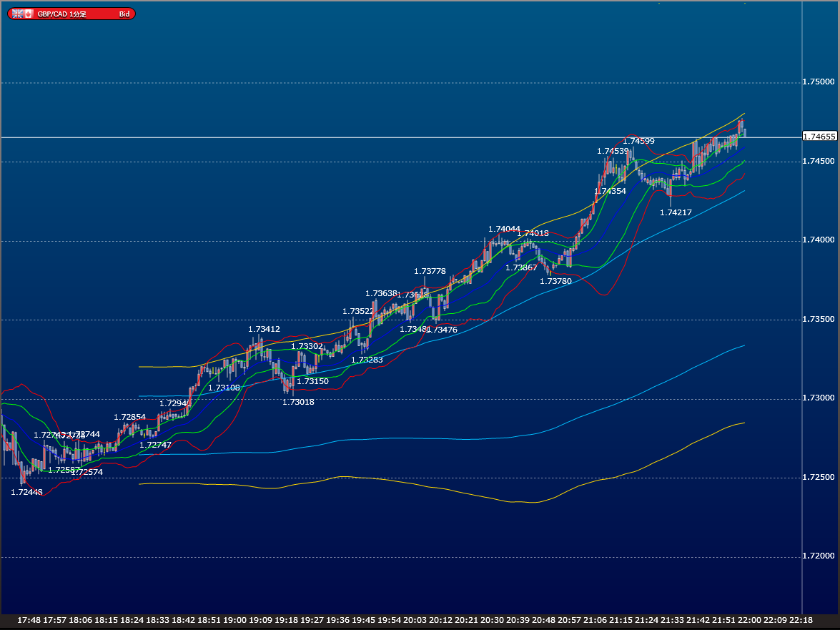The width and height of the screenshot is (840, 630).
Task: Click the 1.73000 price axis label
Action: point(818,398)
